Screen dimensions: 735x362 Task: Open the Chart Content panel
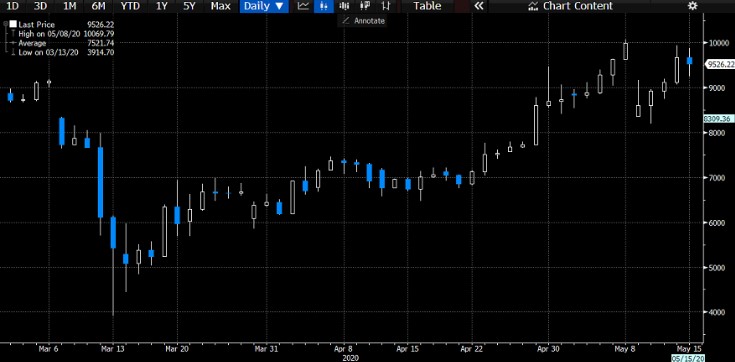click(570, 6)
